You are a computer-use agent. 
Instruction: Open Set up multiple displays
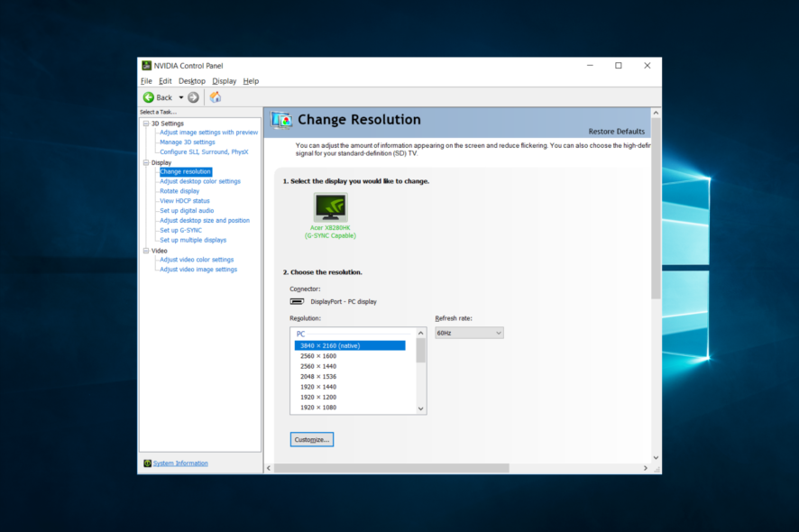click(x=193, y=240)
